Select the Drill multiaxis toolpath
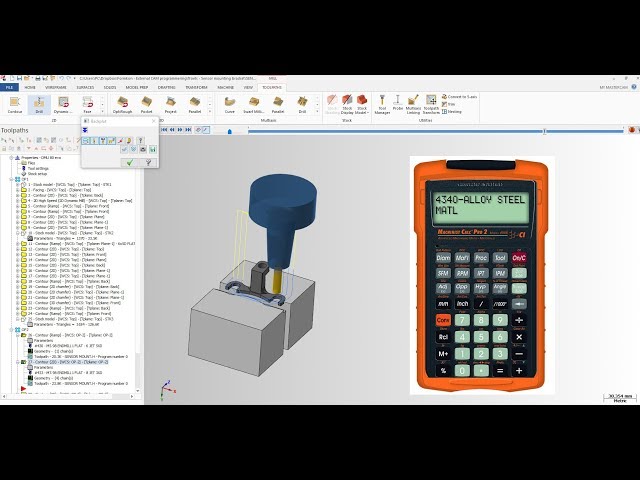This screenshot has height=480, width=640. tap(302, 104)
